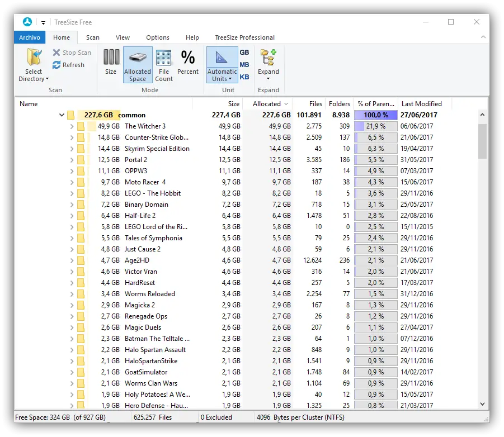Switch to File Count mode

(163, 65)
